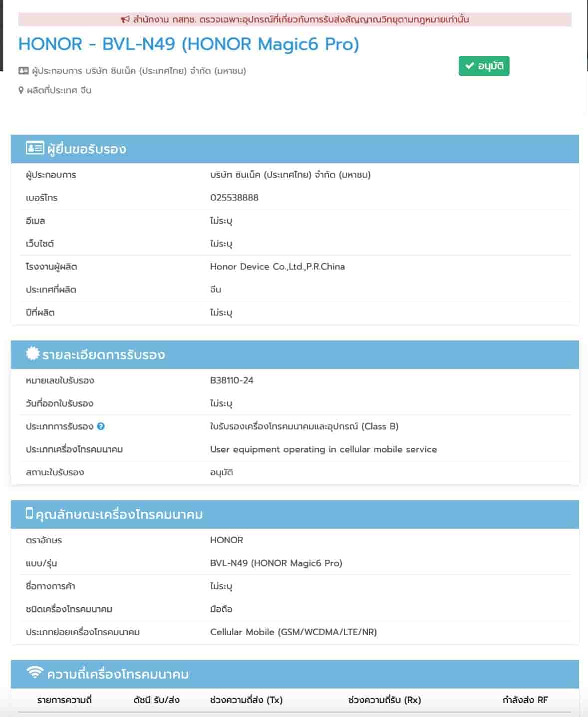This screenshot has width=588, height=717.
Task: Click the checkmark icon in the green approval badge
Action: coord(469,66)
